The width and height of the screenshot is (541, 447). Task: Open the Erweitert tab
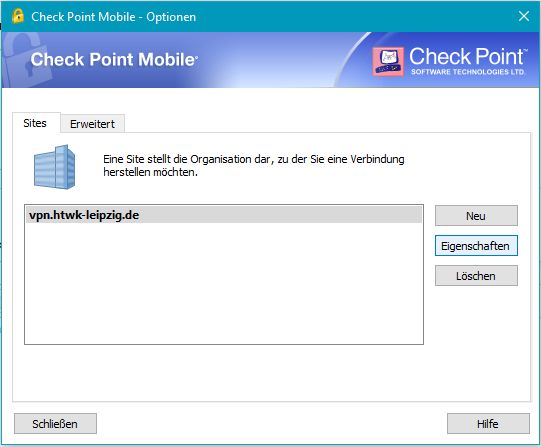tap(92, 124)
